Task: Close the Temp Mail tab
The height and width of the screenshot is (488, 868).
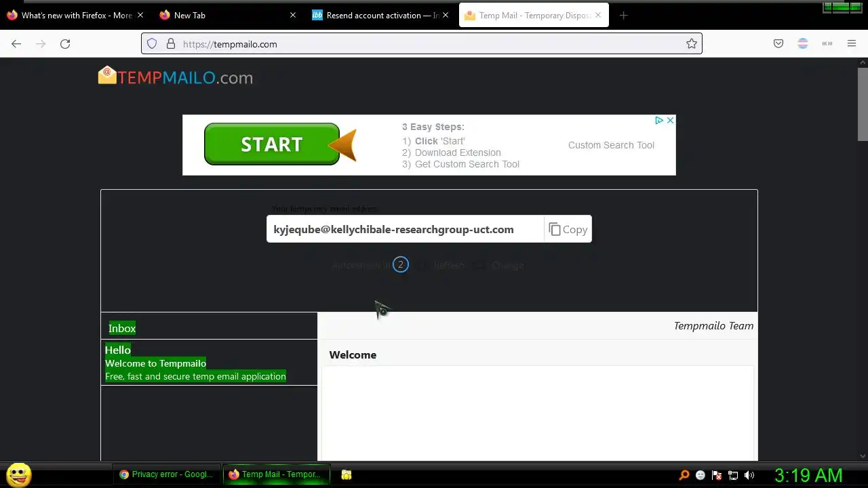Action: click(598, 16)
